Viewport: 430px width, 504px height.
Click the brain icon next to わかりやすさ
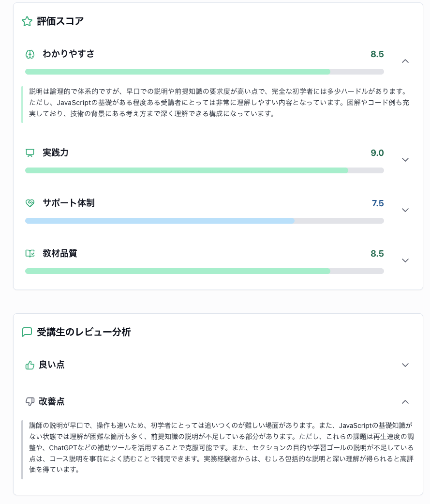(x=30, y=54)
